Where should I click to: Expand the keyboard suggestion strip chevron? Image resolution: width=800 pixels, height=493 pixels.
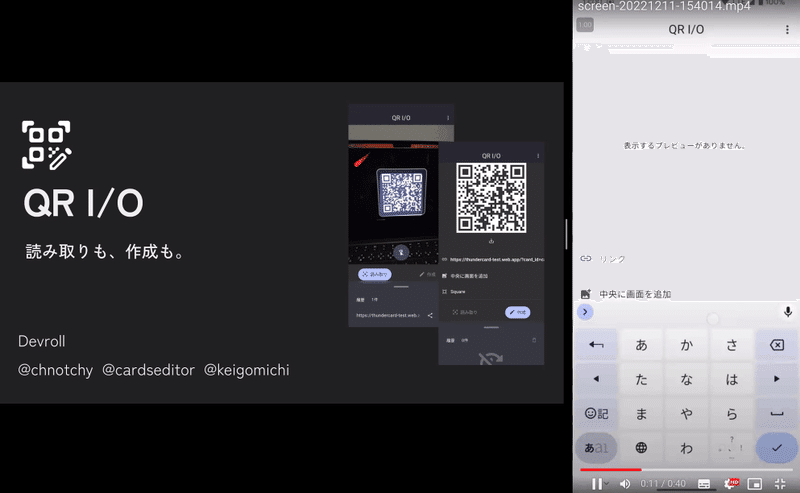[x=585, y=312]
